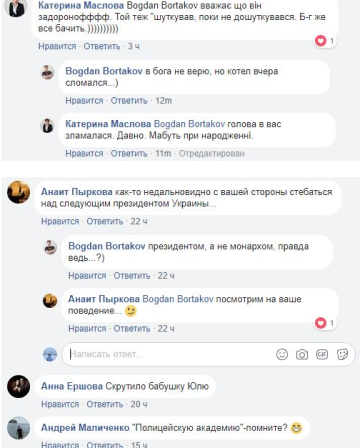Screen dimensions: 360x448
Task: Open Андрей Маличенко's avatar
Action: pyautogui.click(x=18, y=428)
